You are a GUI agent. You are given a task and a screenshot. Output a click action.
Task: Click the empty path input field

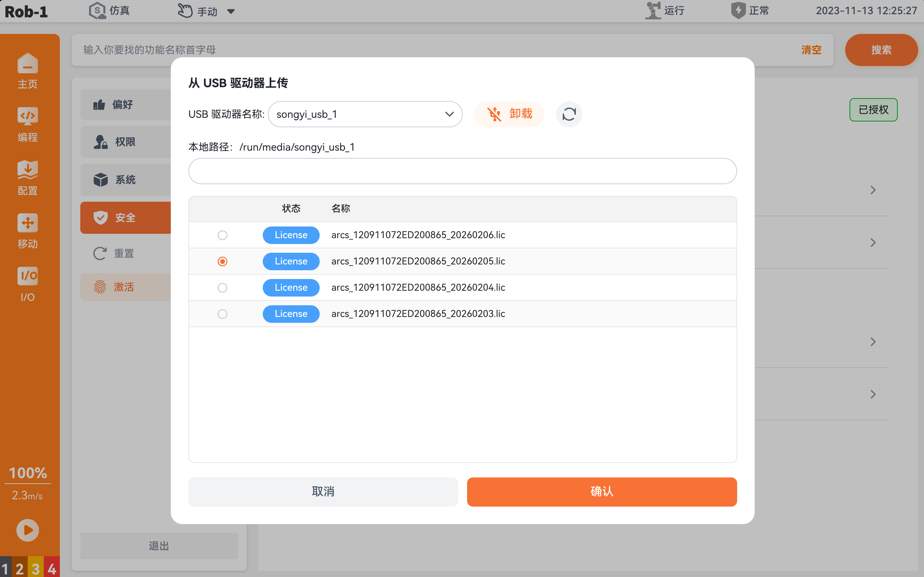click(462, 171)
